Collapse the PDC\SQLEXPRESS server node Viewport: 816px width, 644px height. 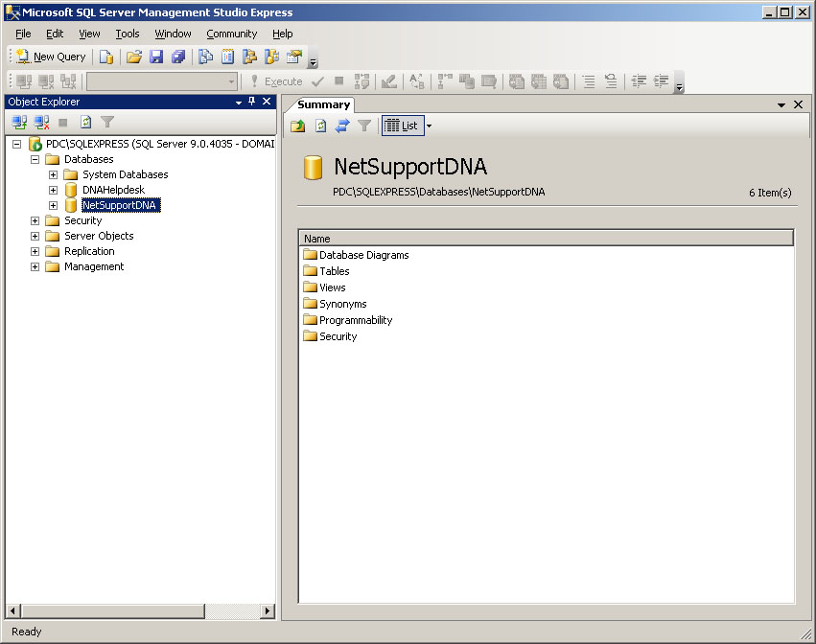[16, 144]
